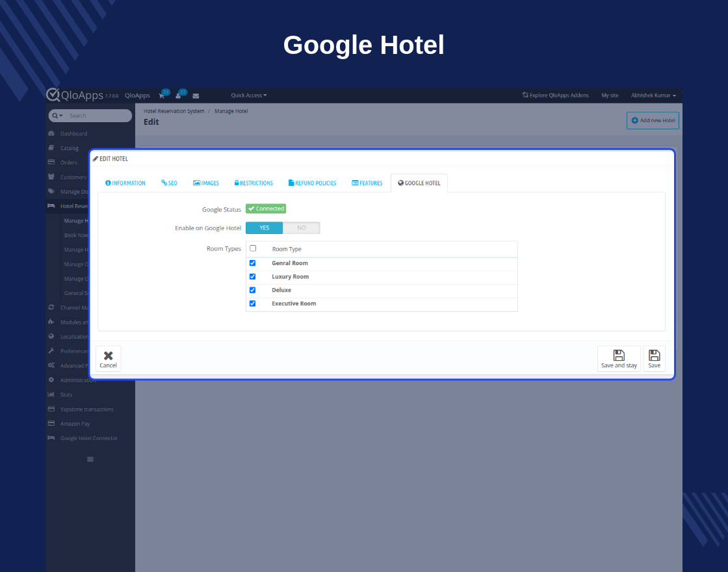Open the customers notification icon in header
Screen dimensions: 728x572
click(178, 96)
